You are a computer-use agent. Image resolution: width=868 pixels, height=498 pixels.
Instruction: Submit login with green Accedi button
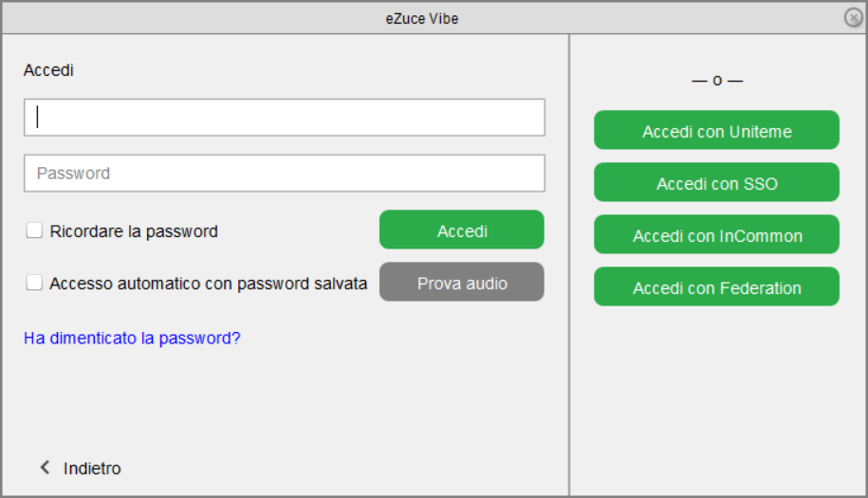[462, 230]
